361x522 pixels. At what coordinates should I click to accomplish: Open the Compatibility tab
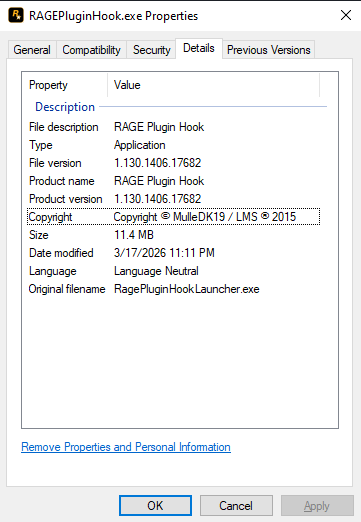click(x=91, y=50)
